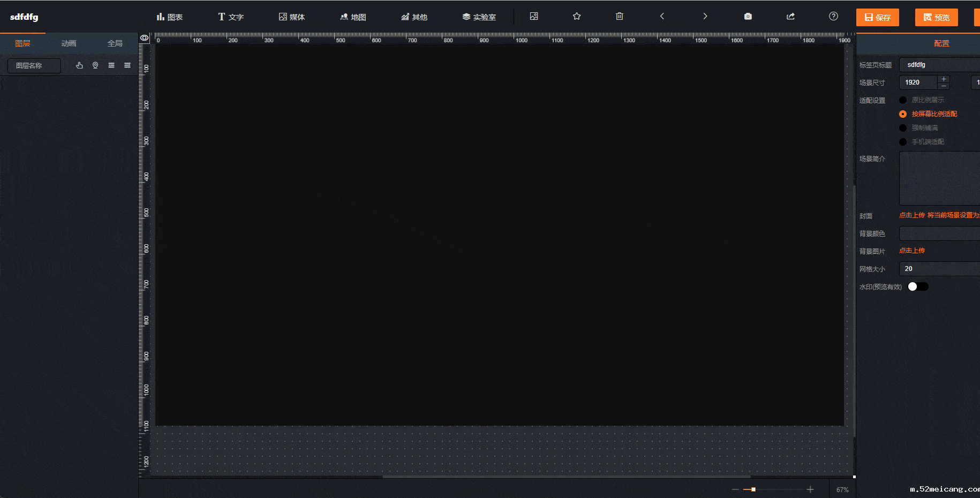Open help via question mark icon
Image resolution: width=980 pixels, height=498 pixels.
click(x=833, y=17)
